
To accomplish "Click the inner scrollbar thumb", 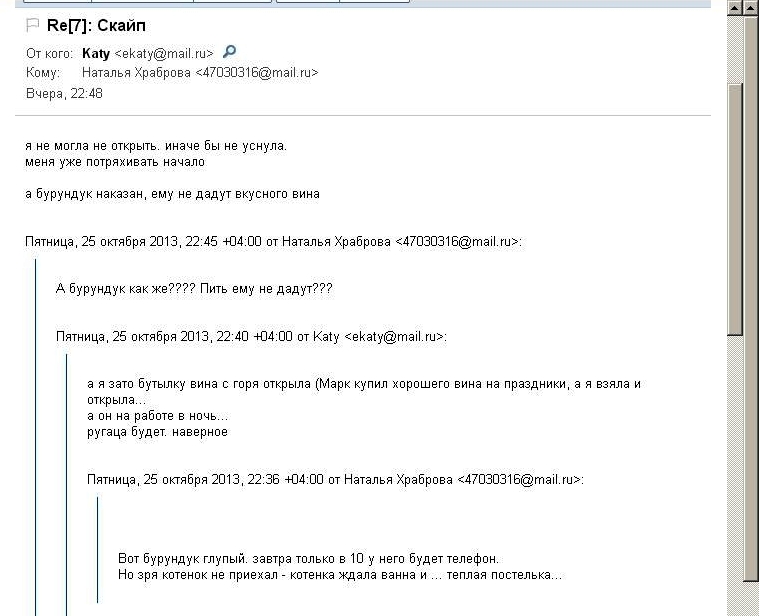I will pos(734,209).
